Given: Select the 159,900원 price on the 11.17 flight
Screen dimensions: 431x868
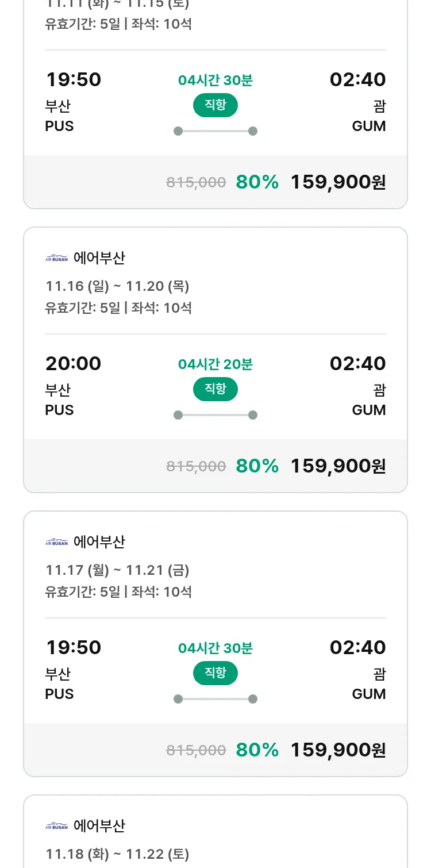Looking at the screenshot, I should 338,750.
